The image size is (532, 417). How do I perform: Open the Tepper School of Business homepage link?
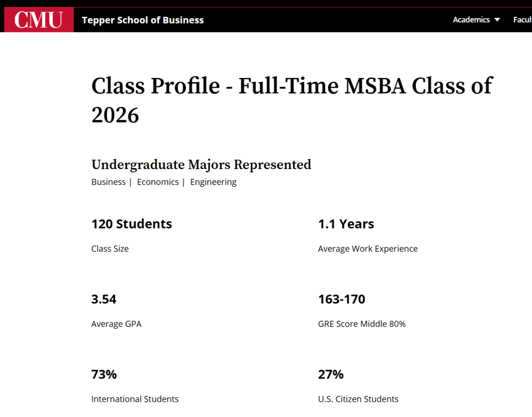[x=142, y=20]
